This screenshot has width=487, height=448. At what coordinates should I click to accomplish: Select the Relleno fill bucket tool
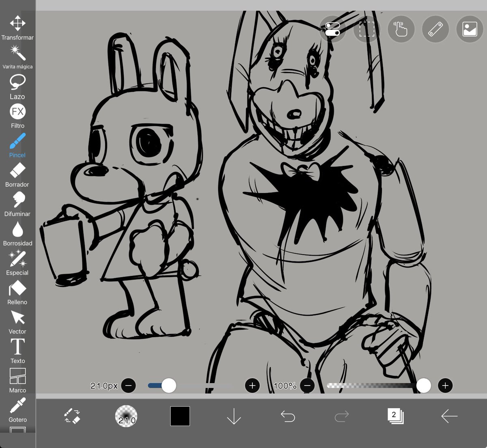pyautogui.click(x=17, y=293)
